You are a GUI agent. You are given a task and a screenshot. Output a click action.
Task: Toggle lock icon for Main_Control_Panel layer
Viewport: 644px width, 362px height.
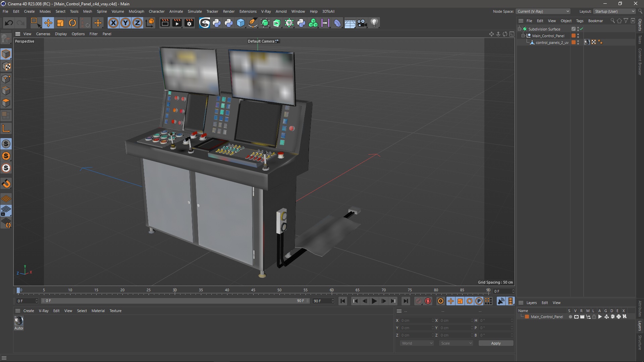[594, 317]
